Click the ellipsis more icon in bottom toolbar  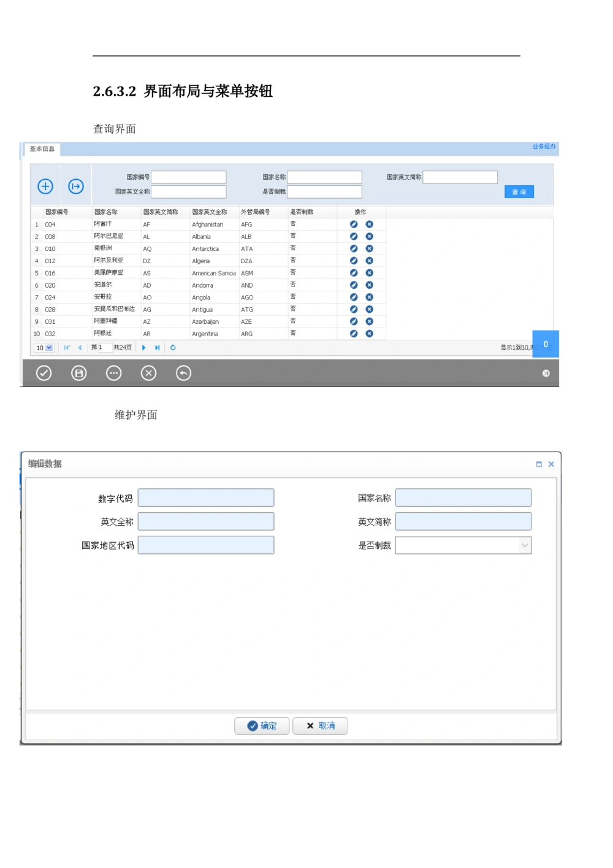pos(114,373)
